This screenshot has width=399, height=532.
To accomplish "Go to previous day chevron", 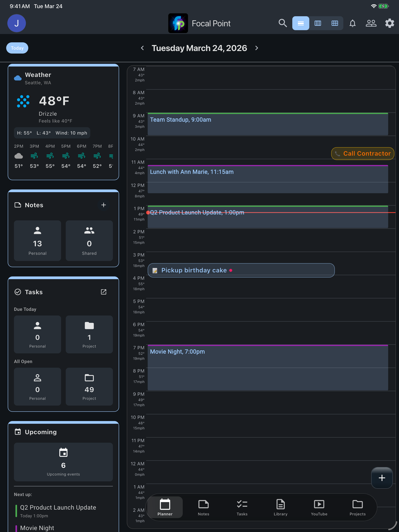I will click(x=142, y=48).
